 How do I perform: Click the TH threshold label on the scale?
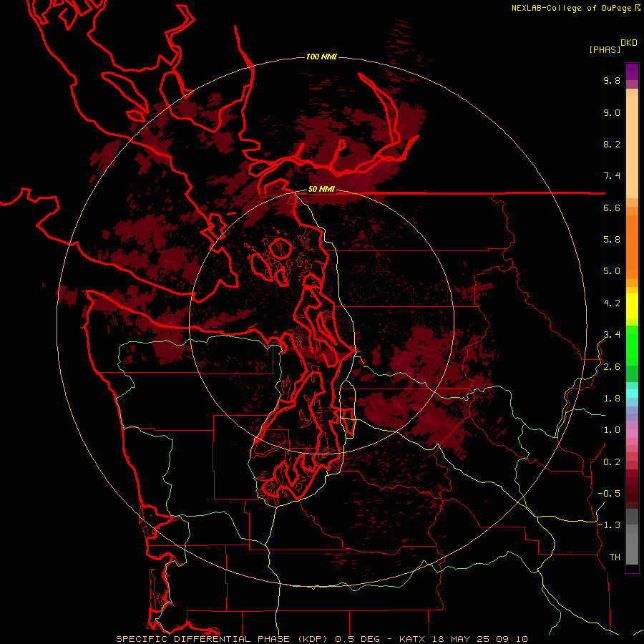pyautogui.click(x=615, y=557)
